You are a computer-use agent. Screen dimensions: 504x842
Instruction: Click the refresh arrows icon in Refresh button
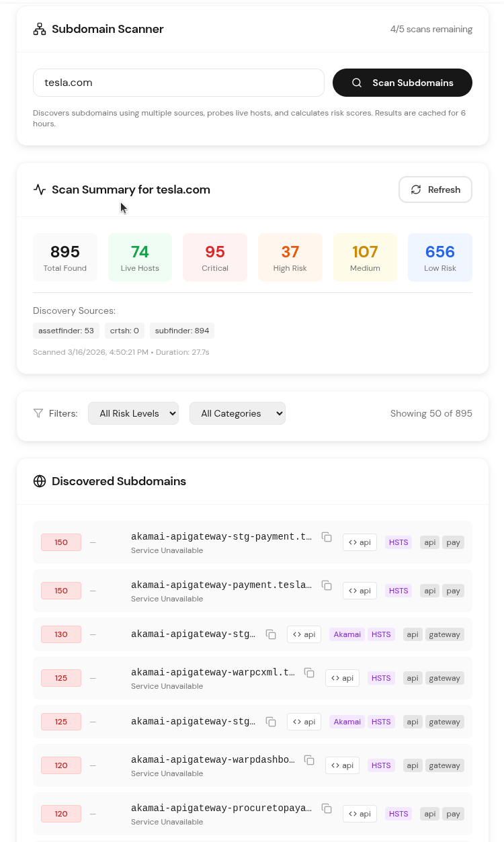click(x=416, y=190)
